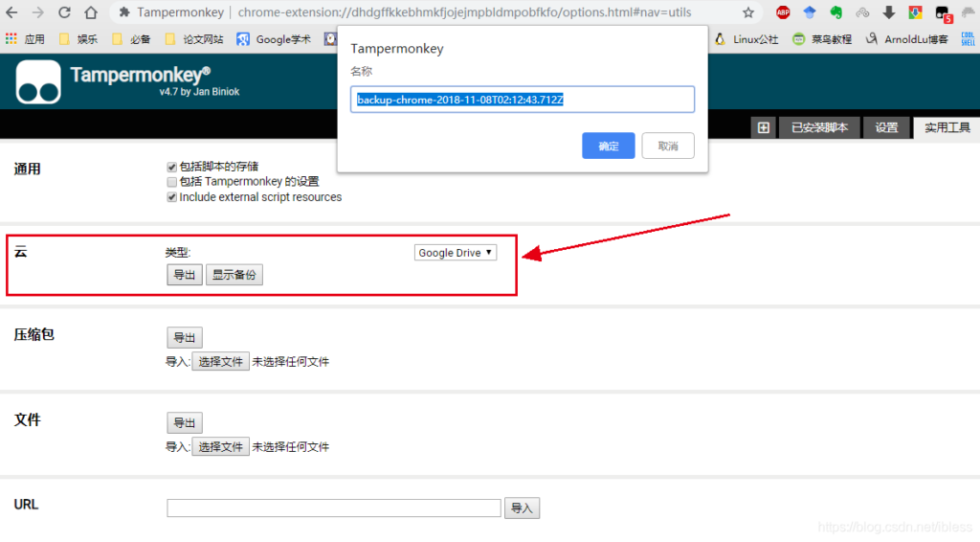The width and height of the screenshot is (980, 542).
Task: Cancel the dialog with 取消
Action: pos(667,146)
